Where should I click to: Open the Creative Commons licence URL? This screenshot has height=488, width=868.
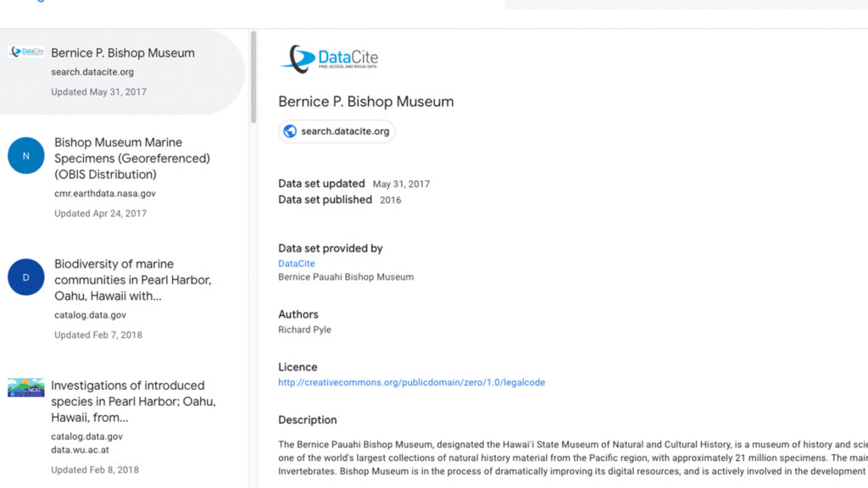pyautogui.click(x=411, y=382)
